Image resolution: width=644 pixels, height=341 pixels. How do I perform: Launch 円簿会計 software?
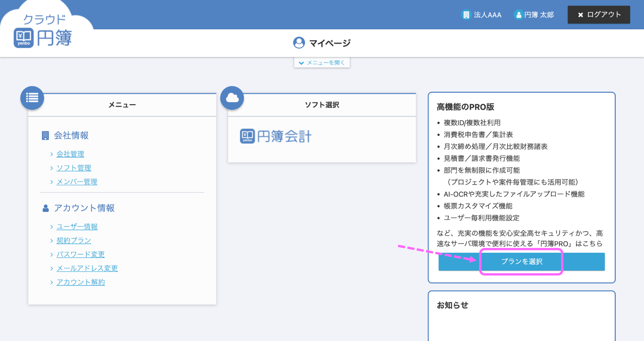(276, 136)
